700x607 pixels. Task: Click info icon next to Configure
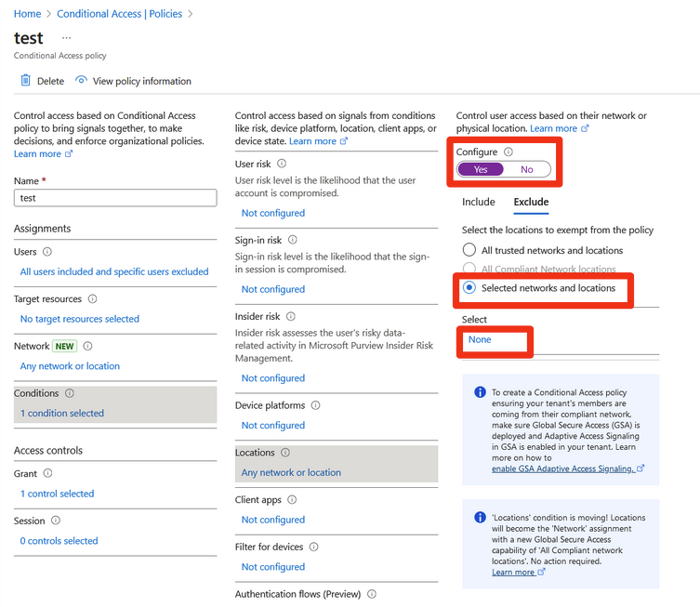508,152
